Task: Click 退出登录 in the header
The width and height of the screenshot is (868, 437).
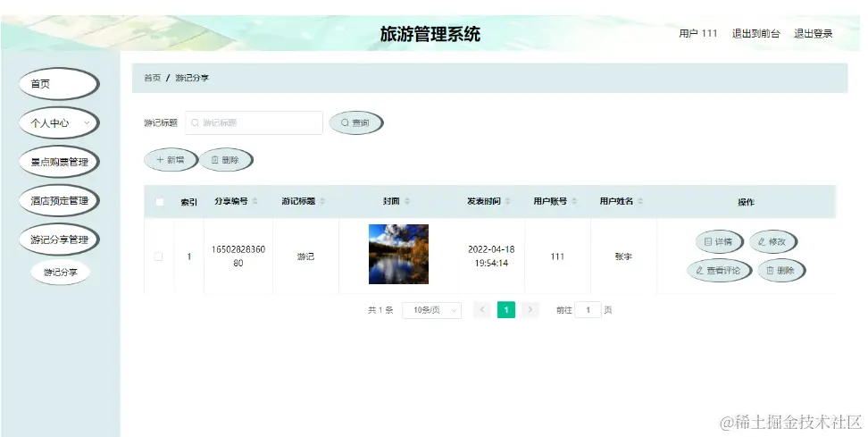Action: point(814,34)
